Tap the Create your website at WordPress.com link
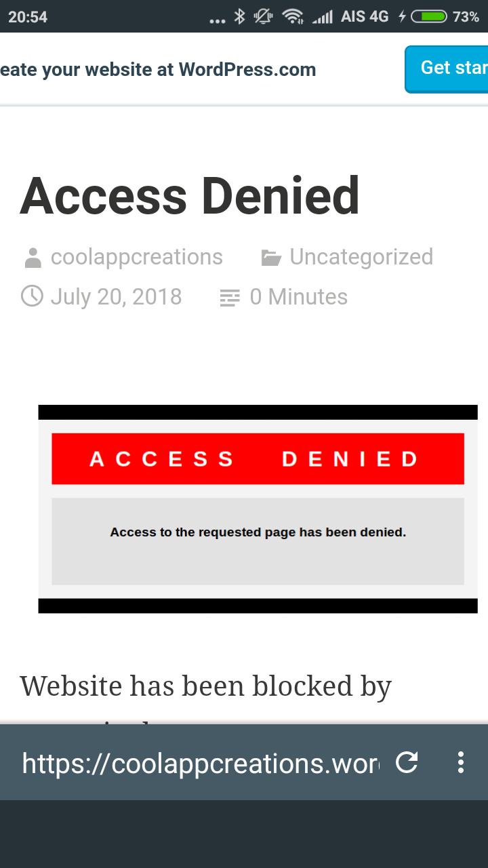Viewport: 488px width, 868px height. tap(158, 69)
